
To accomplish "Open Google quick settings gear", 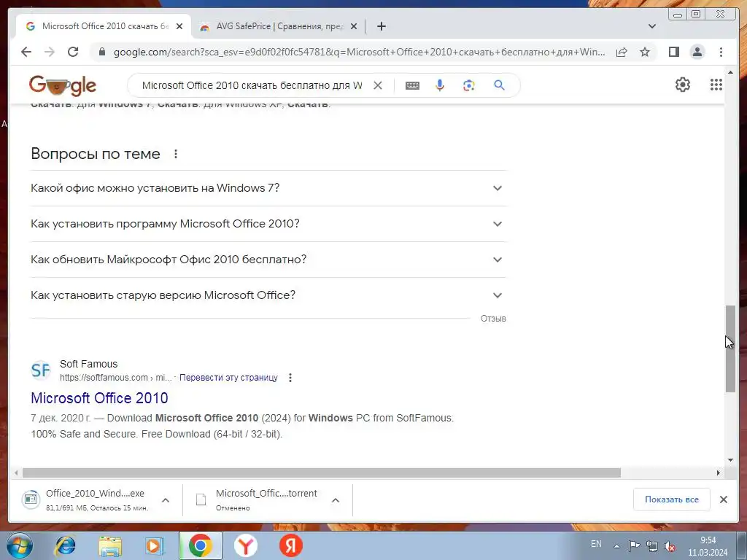I will coord(683,85).
